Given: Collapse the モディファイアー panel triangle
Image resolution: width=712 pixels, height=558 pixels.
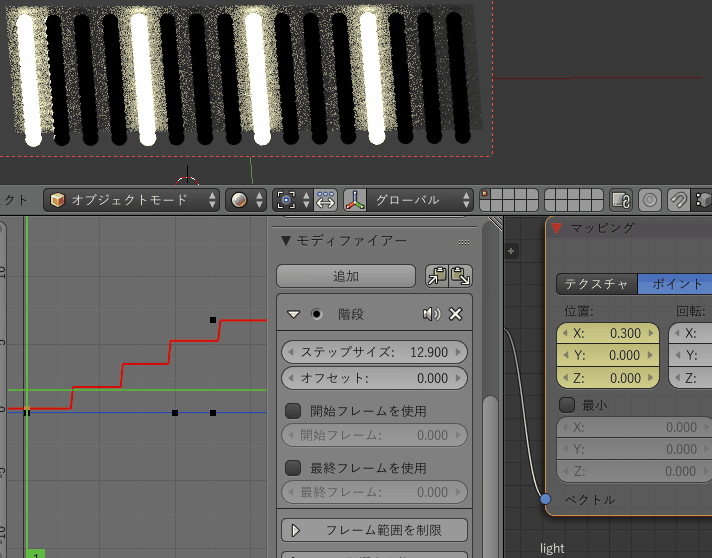Looking at the screenshot, I should coord(286,240).
